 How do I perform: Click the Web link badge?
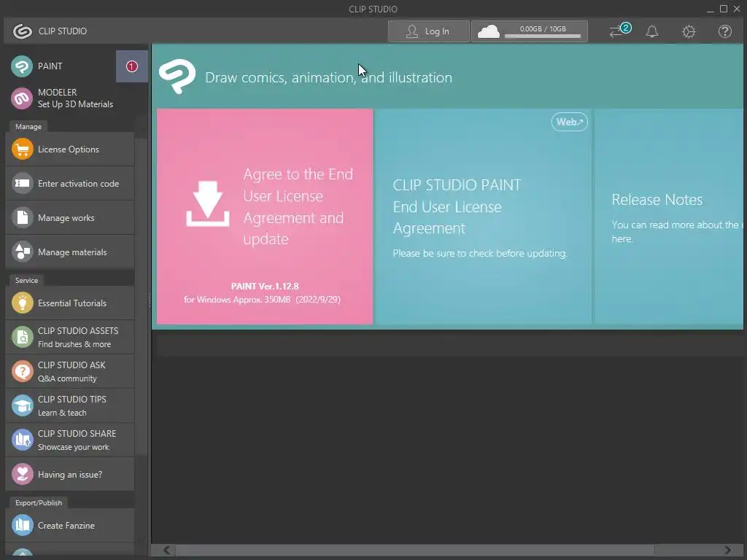pos(569,122)
